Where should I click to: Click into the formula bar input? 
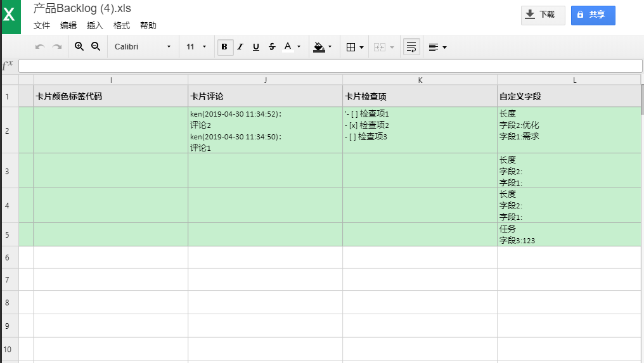tap(330, 66)
